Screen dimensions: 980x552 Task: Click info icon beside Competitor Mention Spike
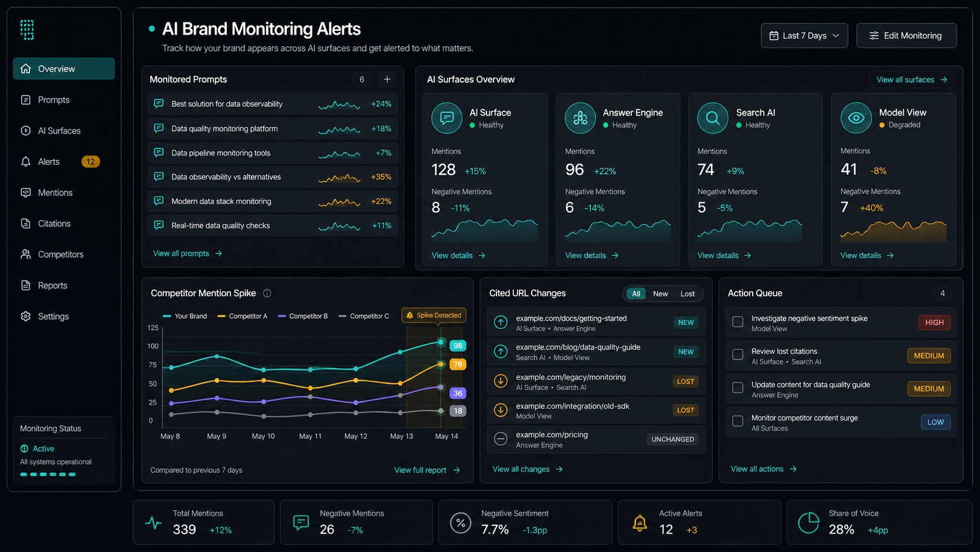pyautogui.click(x=267, y=293)
